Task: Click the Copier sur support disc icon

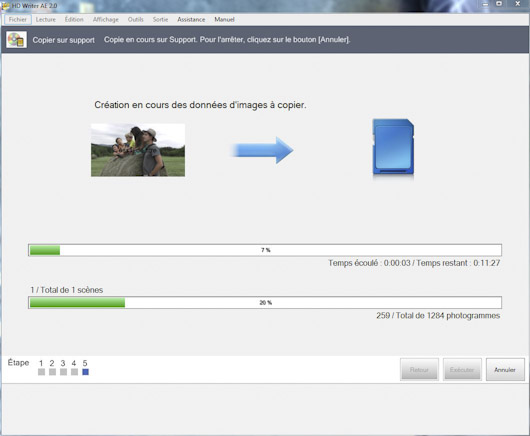Action: [x=16, y=40]
